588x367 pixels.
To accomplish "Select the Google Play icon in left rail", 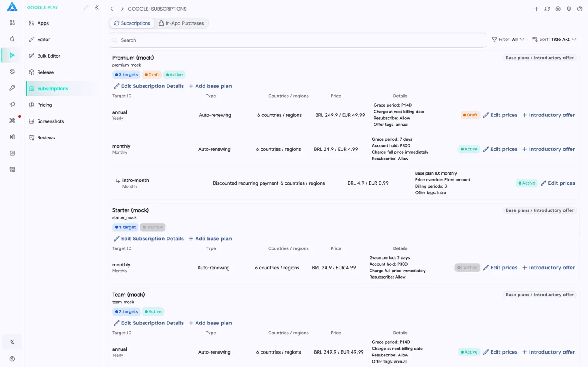I will (x=12, y=55).
